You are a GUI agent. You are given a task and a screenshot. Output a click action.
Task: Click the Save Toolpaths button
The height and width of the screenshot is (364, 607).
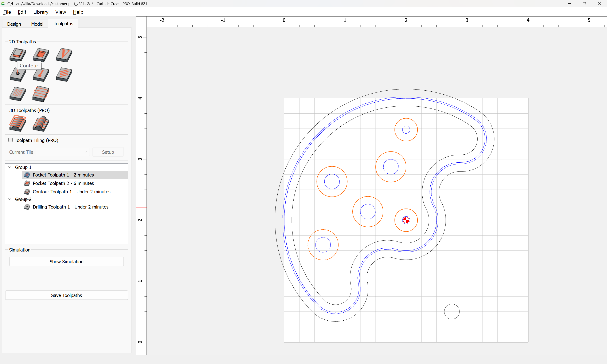coord(66,295)
